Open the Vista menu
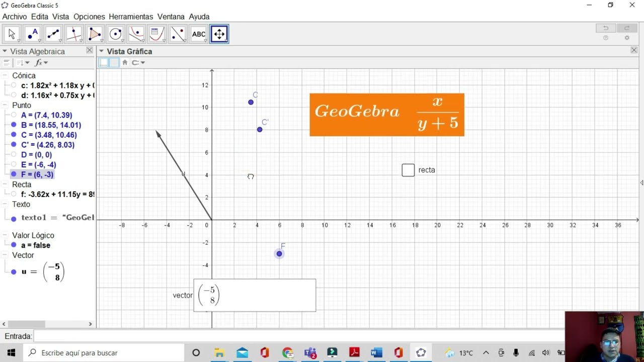This screenshot has height=362, width=644. [x=61, y=17]
